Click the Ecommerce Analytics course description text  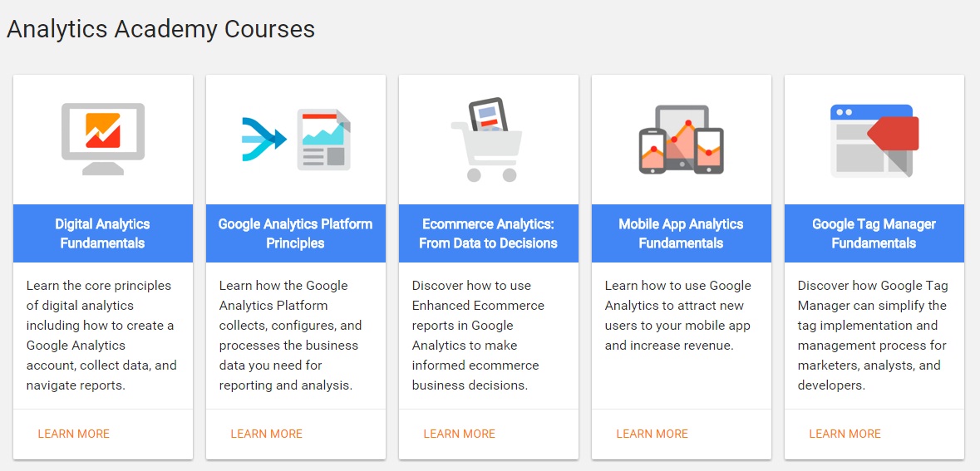coord(478,336)
